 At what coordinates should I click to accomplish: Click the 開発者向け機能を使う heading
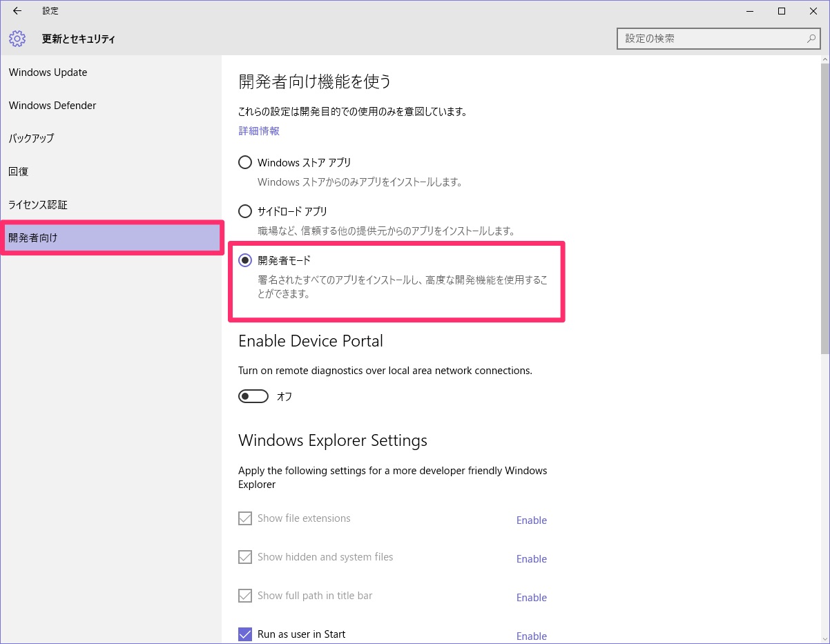point(315,81)
